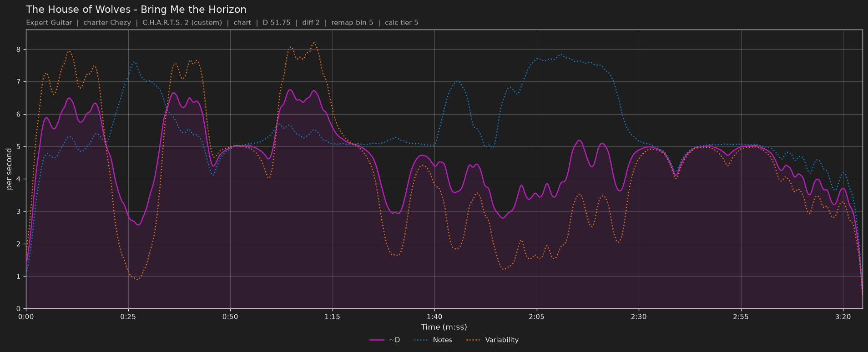Click the '4' y-axis tick label
This screenshot has height=352, width=868.
[x=19, y=179]
